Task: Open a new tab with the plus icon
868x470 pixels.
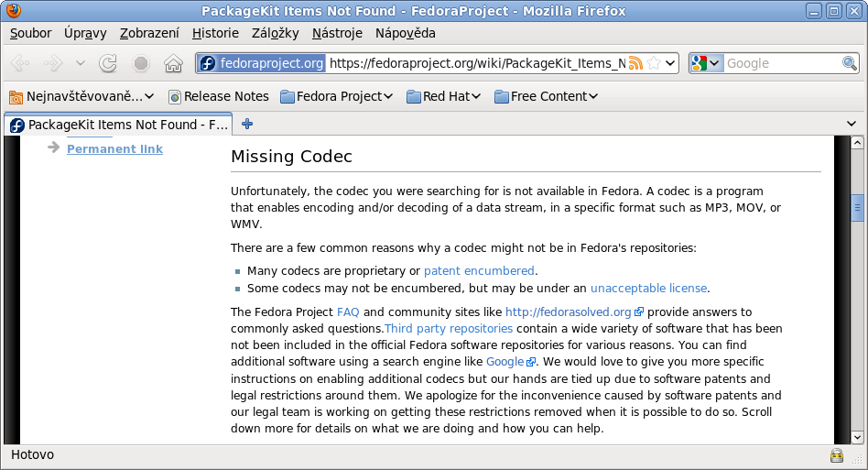Action: (247, 124)
